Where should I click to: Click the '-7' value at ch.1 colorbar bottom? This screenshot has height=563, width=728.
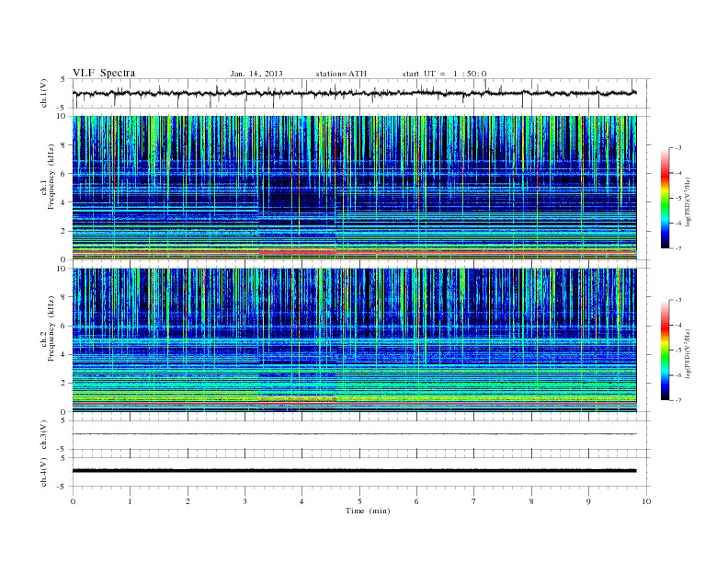(678, 248)
